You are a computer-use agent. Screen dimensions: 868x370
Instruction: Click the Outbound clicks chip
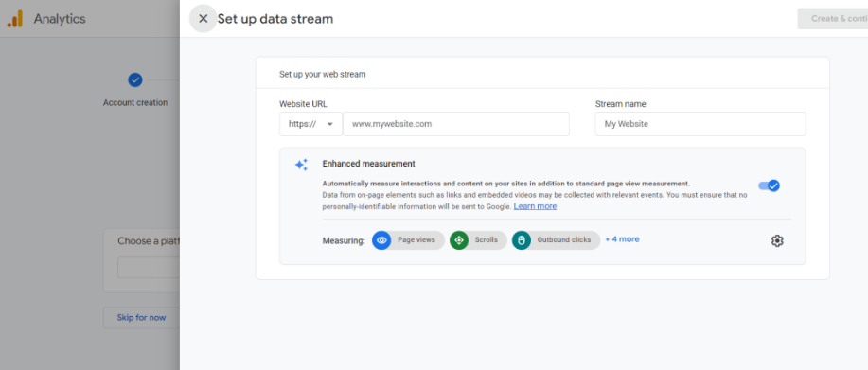pyautogui.click(x=556, y=240)
